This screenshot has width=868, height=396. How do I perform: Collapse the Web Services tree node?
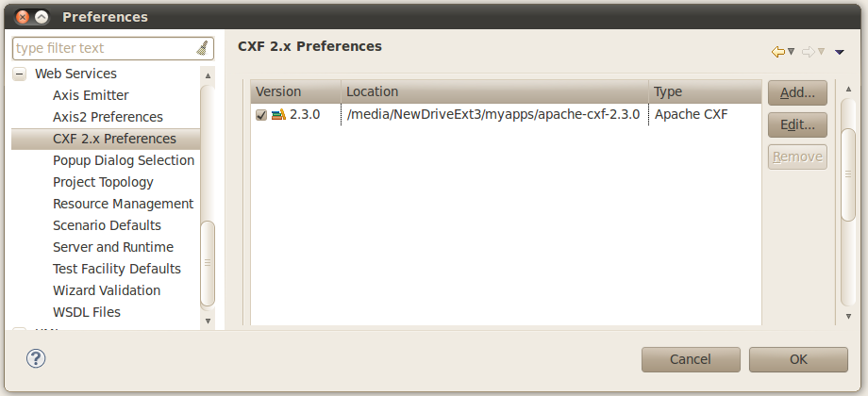tap(19, 74)
